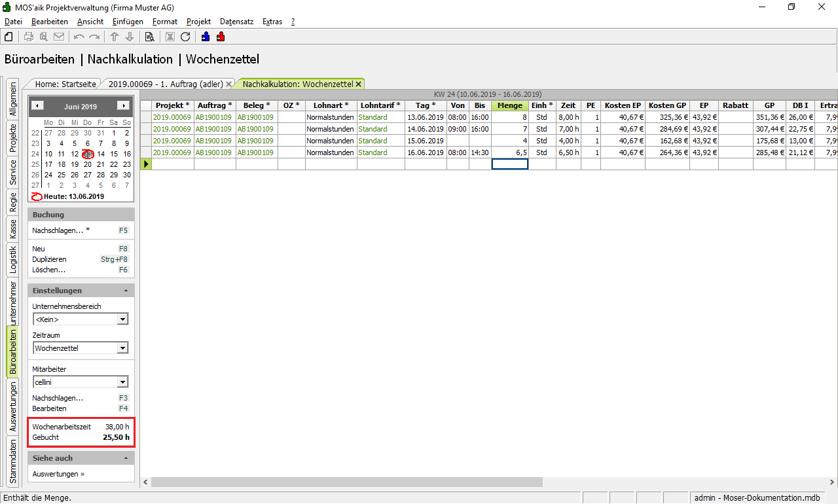Switch to the Home: Startseite tab
838x504 pixels.
coord(65,84)
